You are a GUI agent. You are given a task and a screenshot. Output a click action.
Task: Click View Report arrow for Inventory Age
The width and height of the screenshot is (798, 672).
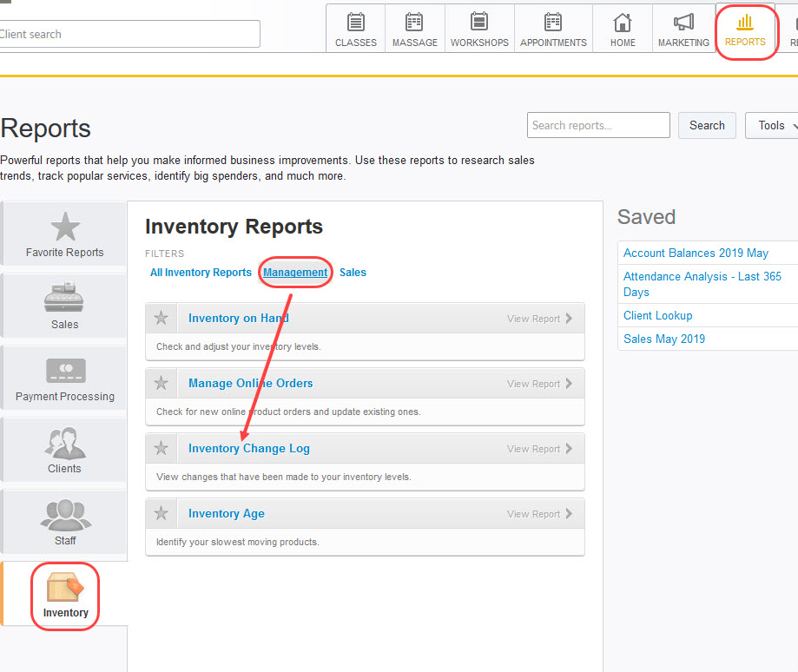coord(569,514)
